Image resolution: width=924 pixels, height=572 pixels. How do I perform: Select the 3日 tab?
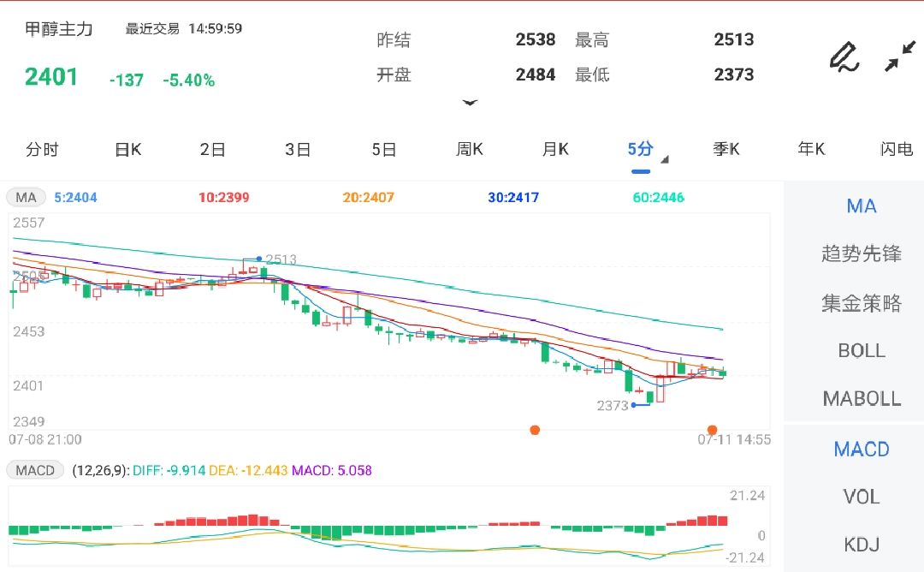(299, 149)
